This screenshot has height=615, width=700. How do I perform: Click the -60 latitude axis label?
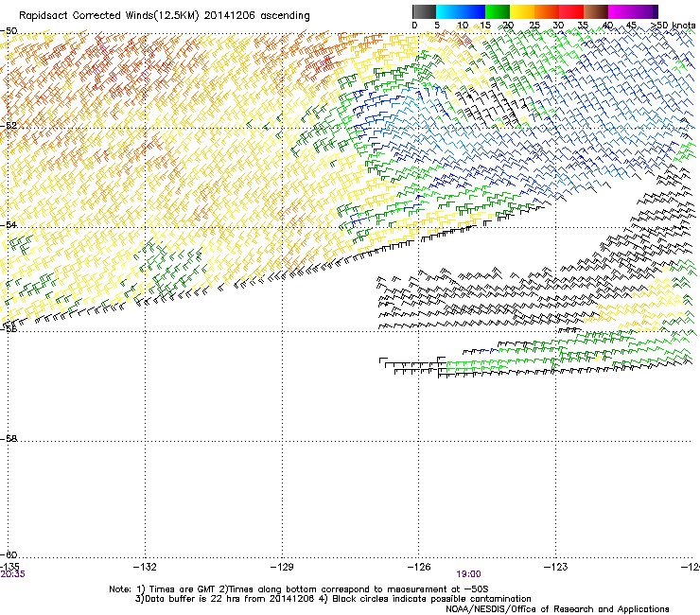click(x=9, y=554)
